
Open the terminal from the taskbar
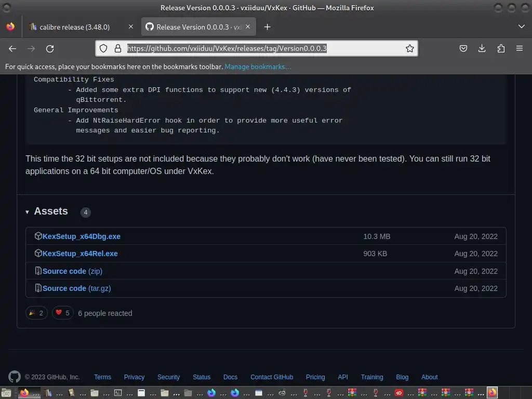point(118,393)
